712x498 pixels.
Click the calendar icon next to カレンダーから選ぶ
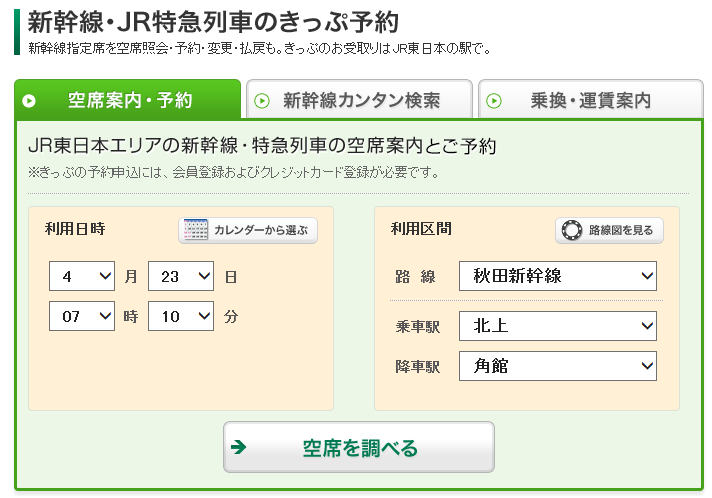coord(196,230)
